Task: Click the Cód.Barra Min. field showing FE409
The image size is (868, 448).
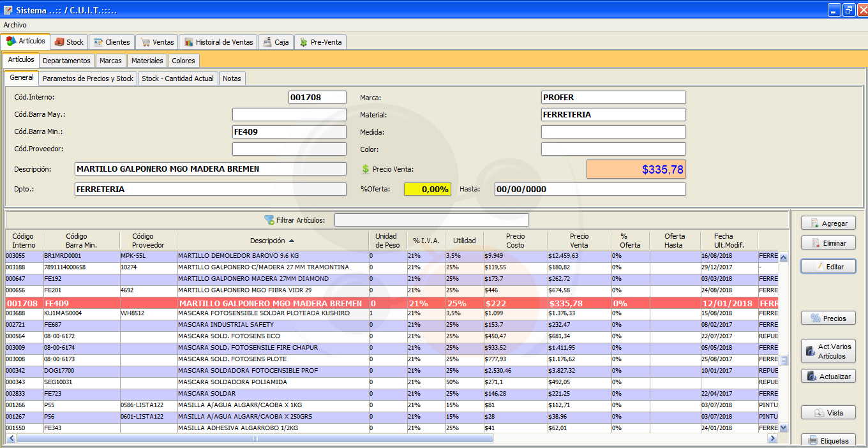Action: 289,132
